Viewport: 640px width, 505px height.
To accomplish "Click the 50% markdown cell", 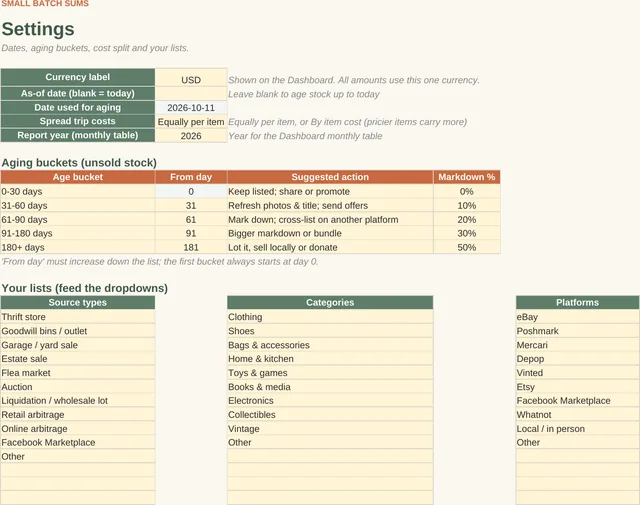I will [x=467, y=247].
